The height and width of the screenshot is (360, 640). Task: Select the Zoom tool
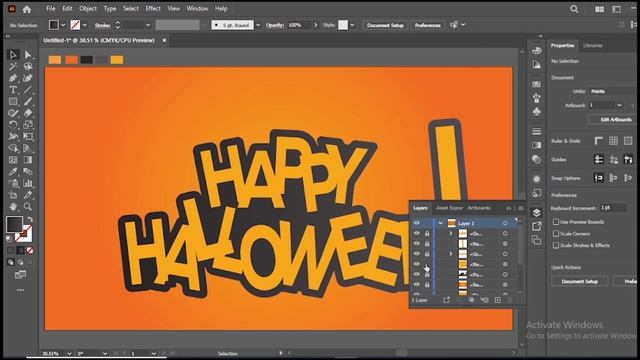pos(28,207)
